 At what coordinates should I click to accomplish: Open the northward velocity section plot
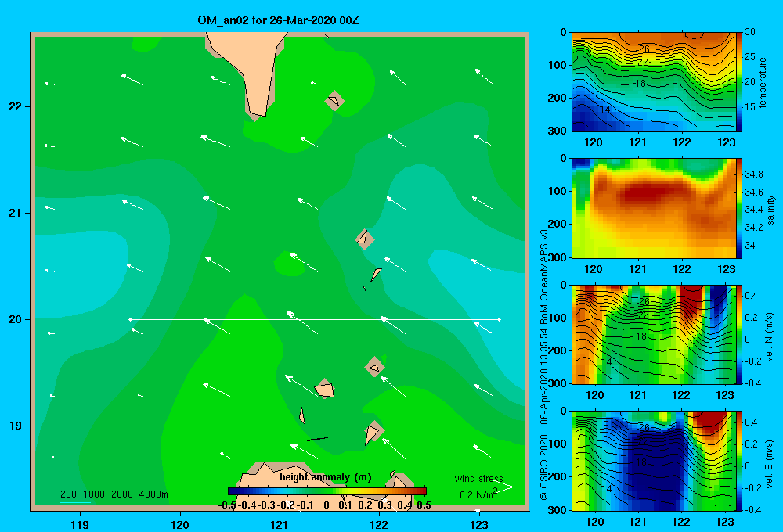click(x=654, y=334)
